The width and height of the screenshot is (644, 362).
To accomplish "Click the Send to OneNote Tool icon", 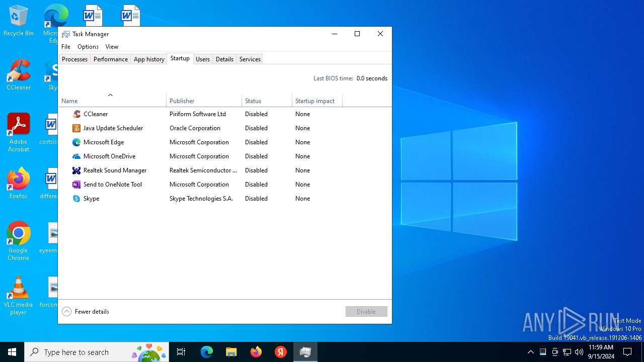I will (x=76, y=185).
